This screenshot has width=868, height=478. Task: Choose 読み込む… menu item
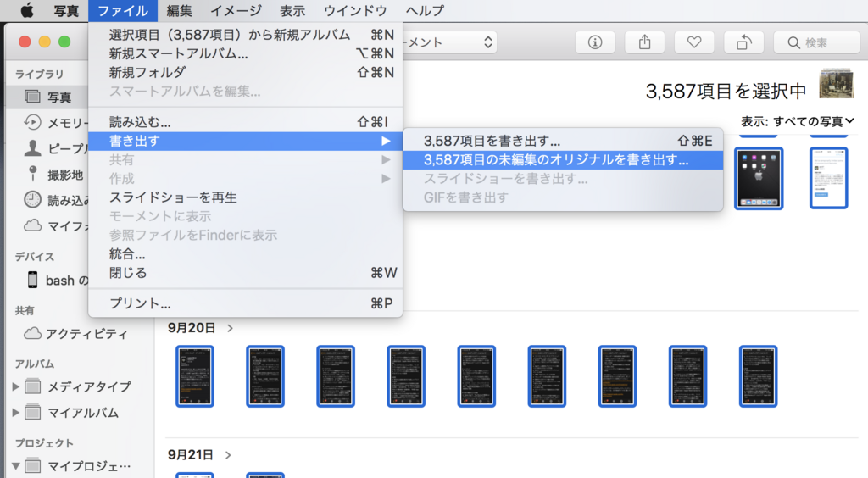coord(245,122)
